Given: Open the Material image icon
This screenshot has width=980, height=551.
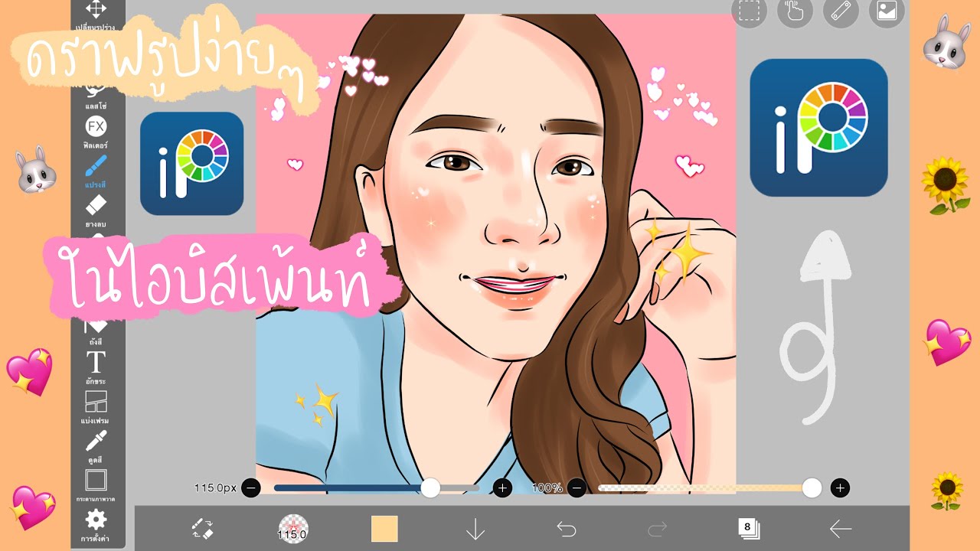Looking at the screenshot, I should click(x=887, y=11).
